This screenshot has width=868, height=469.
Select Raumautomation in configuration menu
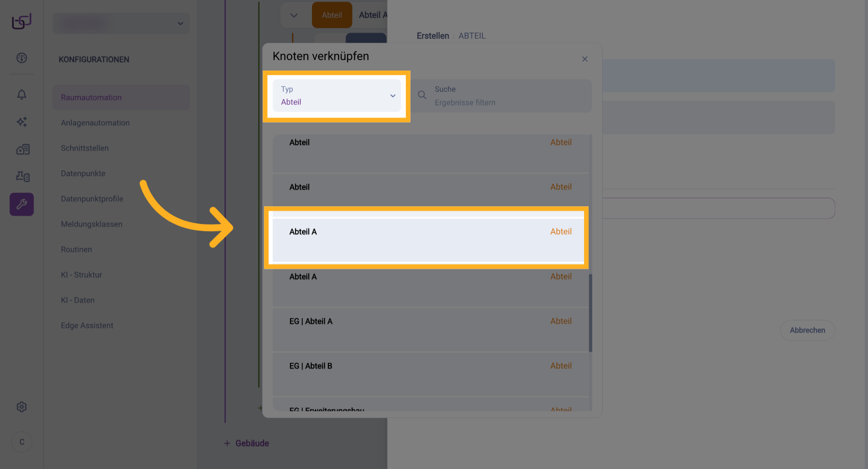point(91,98)
